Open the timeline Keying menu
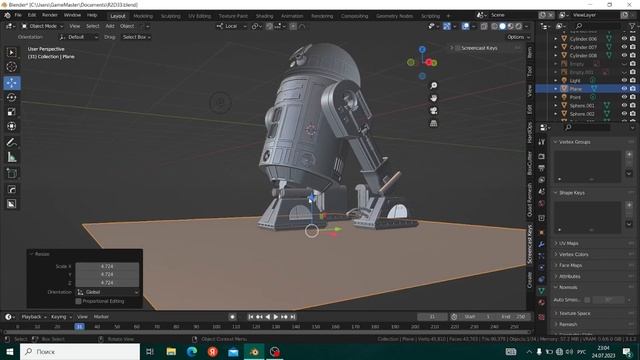The height and width of the screenshot is (360, 640). pos(61,317)
